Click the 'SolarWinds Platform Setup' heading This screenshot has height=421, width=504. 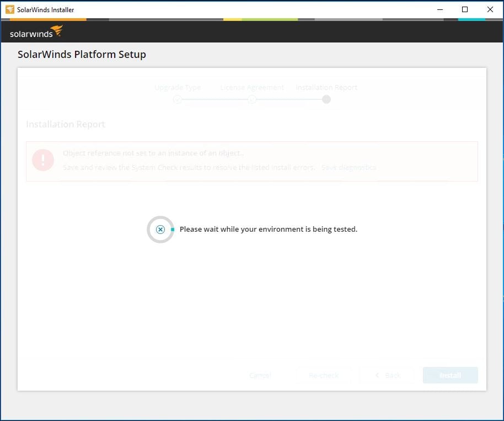[82, 55]
